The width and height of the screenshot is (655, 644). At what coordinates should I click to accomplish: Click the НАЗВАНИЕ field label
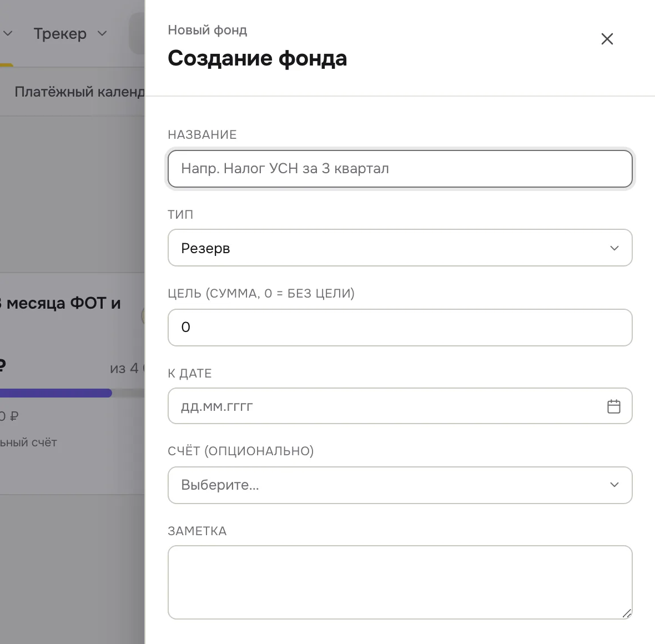[x=202, y=134]
